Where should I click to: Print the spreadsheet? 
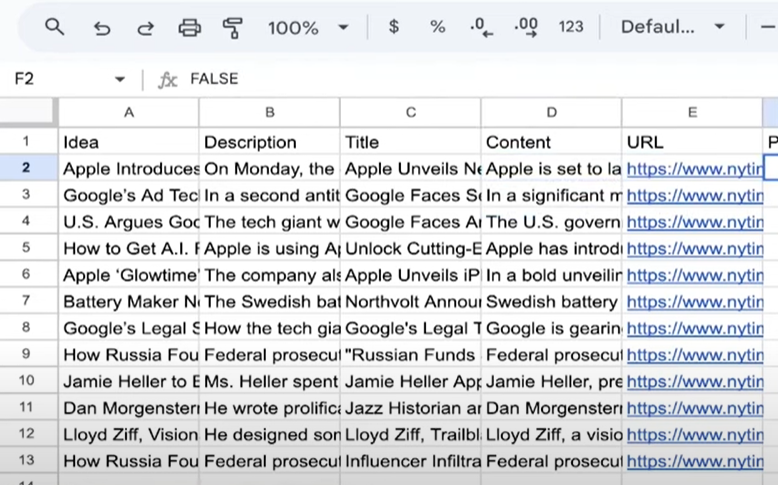pos(189,27)
